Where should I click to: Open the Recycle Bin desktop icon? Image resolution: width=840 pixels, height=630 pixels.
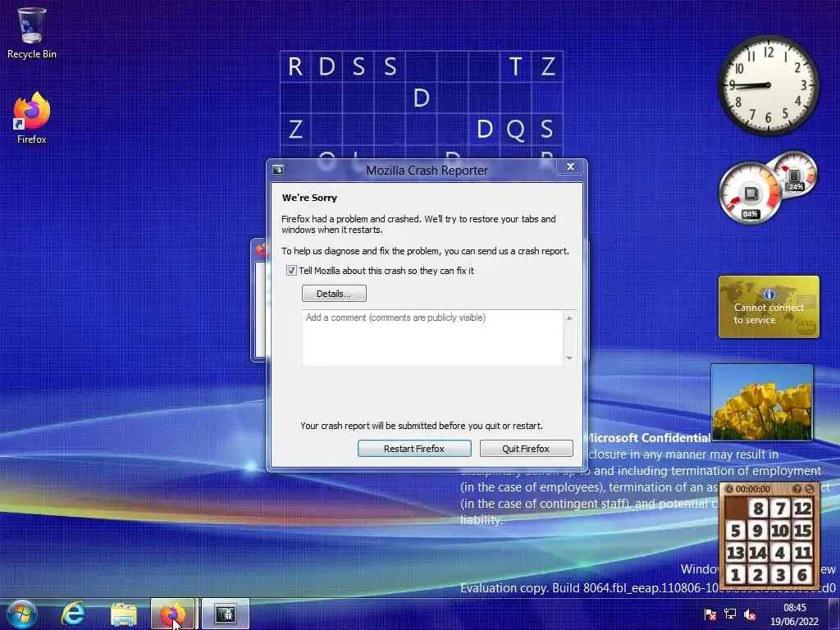point(32,33)
